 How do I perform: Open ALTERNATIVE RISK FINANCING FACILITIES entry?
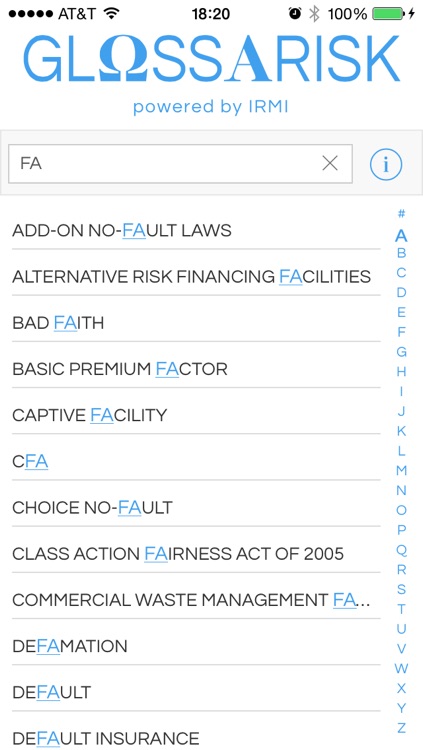(196, 277)
